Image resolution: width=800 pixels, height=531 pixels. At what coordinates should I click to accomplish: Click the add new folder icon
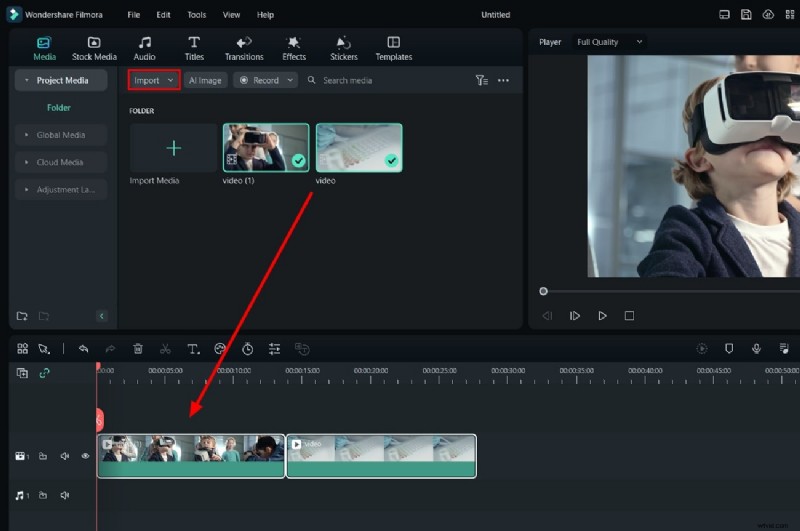[x=22, y=316]
